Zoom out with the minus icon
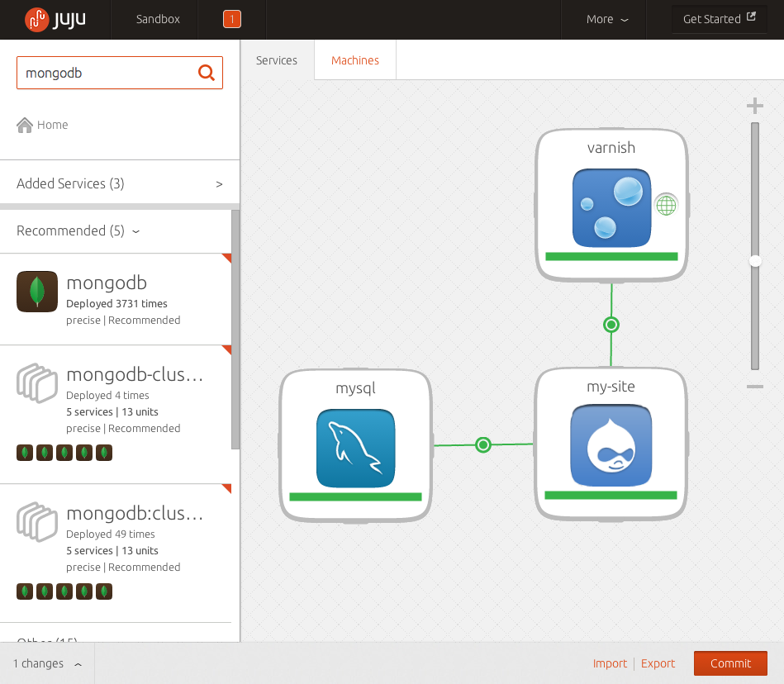Screen dimensions: 784x684 (755, 387)
